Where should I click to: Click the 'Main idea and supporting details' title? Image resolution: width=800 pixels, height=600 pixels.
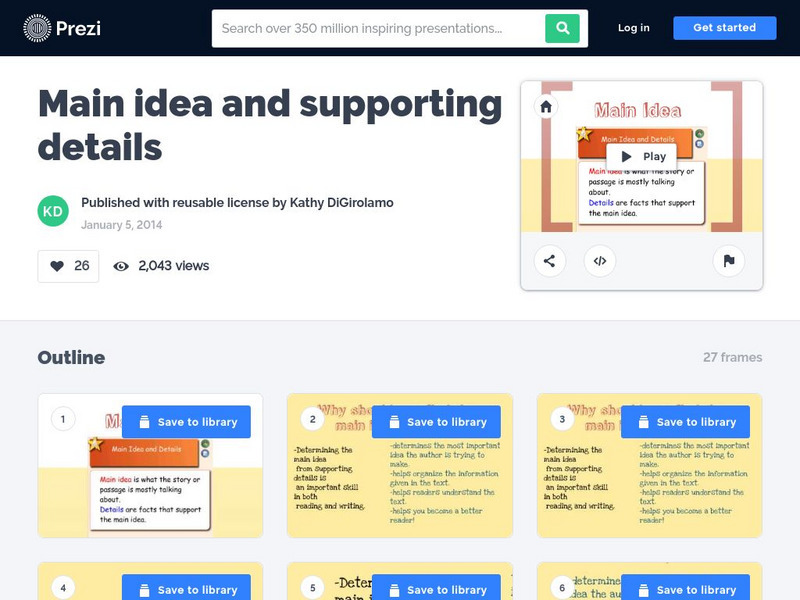coord(270,125)
